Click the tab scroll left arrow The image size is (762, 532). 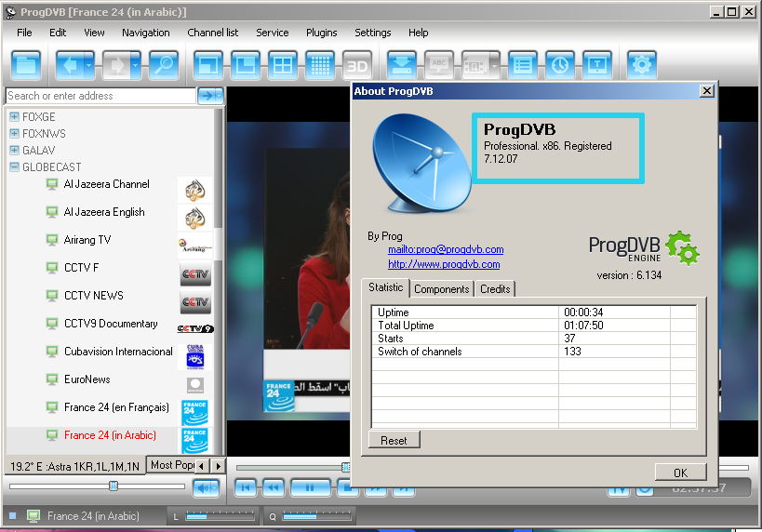click(x=202, y=466)
